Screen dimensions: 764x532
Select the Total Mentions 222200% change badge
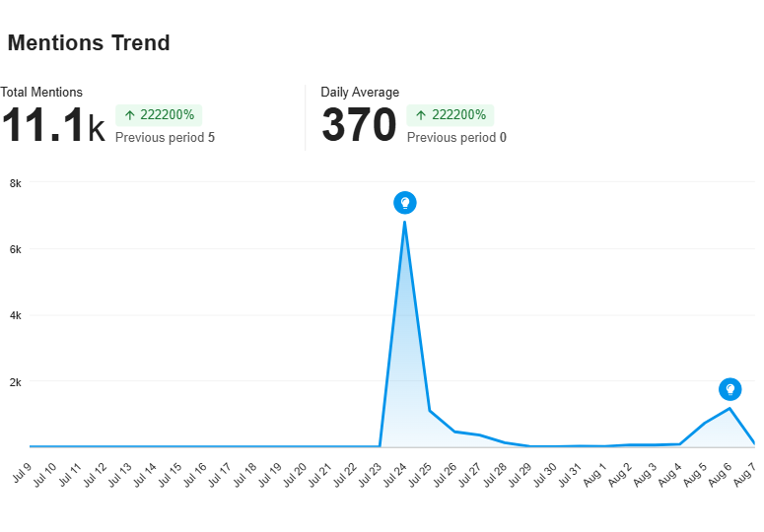[159, 115]
